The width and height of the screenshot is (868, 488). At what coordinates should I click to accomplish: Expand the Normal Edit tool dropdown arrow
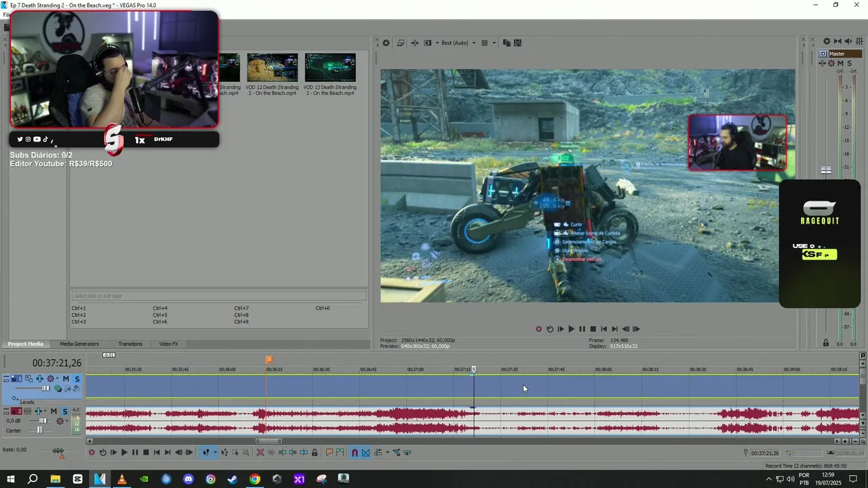pyautogui.click(x=215, y=452)
